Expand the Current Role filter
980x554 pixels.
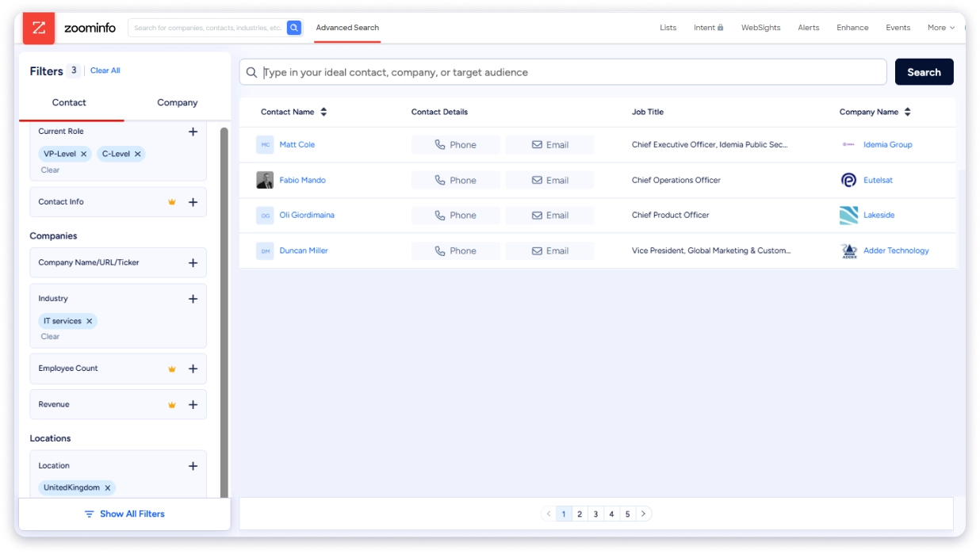193,132
